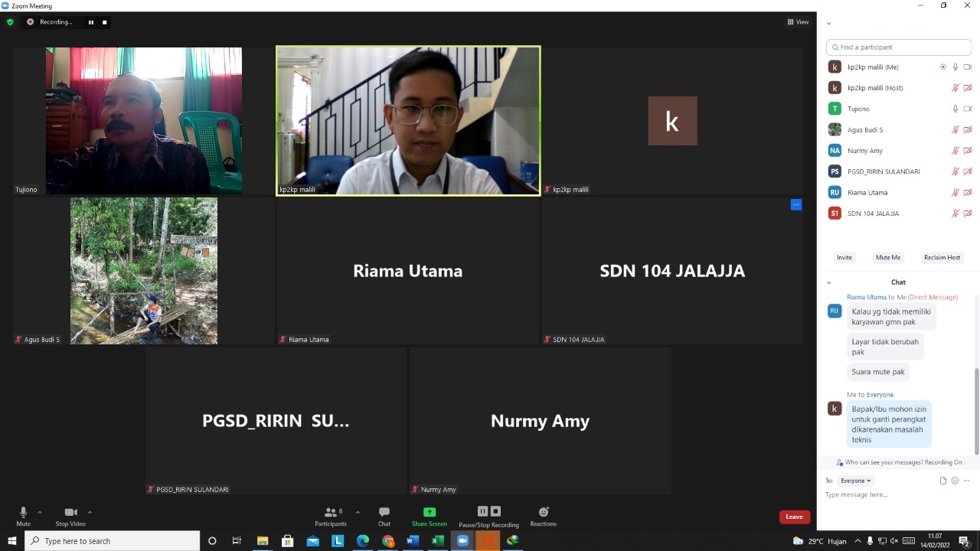Viewport: 980px width, 551px height.
Task: Toggle Stop Video camera button
Action: 70,516
